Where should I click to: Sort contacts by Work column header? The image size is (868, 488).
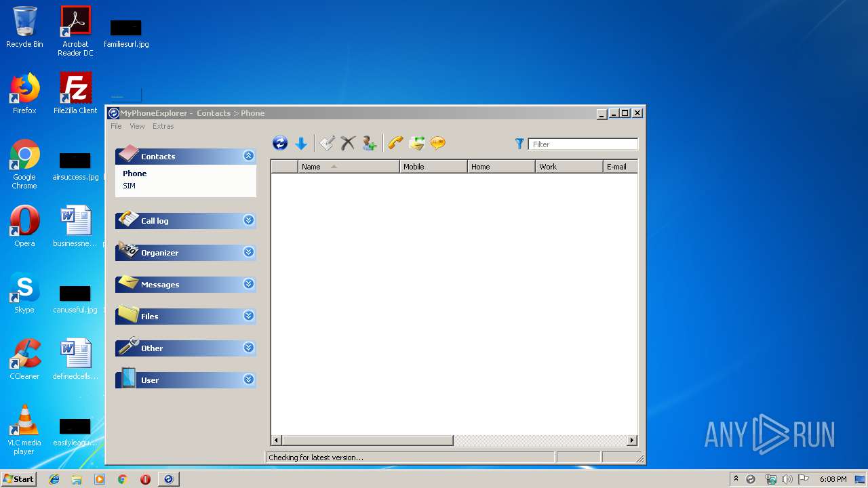[x=569, y=167]
